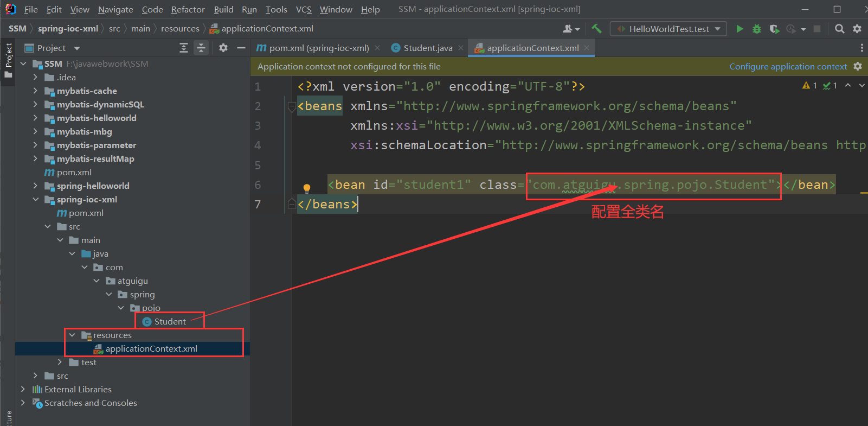This screenshot has width=868, height=426.
Task: Open the Navigate menu
Action: 115,9
